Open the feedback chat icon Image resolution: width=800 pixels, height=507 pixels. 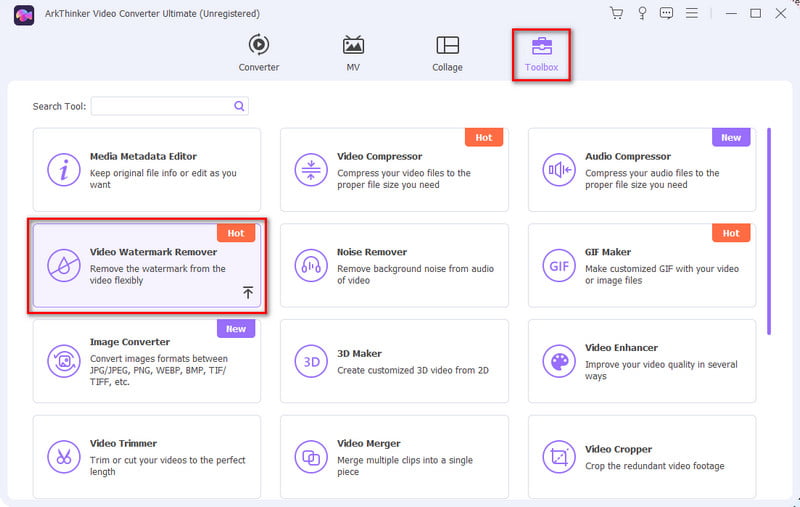click(x=666, y=13)
